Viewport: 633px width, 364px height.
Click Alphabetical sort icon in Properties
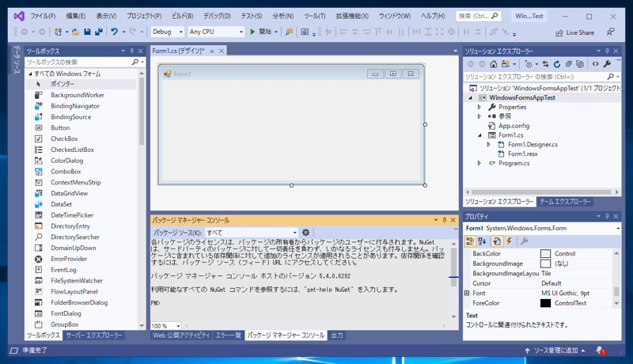(482, 241)
